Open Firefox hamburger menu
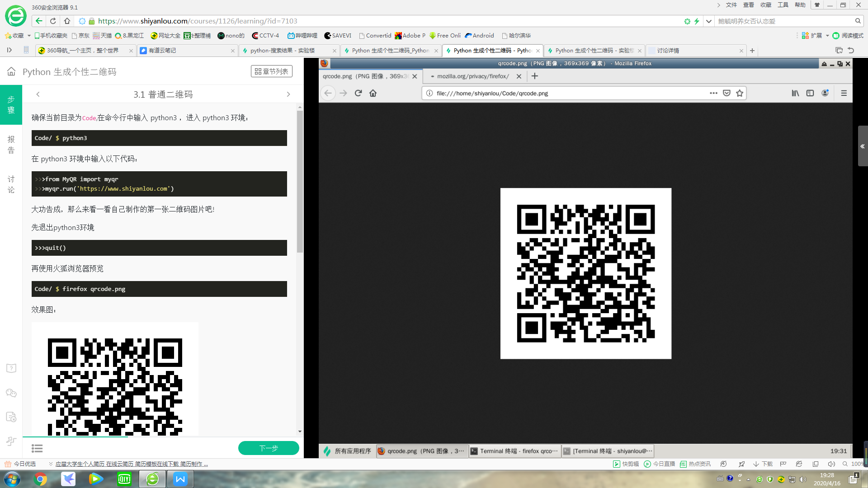 (844, 93)
